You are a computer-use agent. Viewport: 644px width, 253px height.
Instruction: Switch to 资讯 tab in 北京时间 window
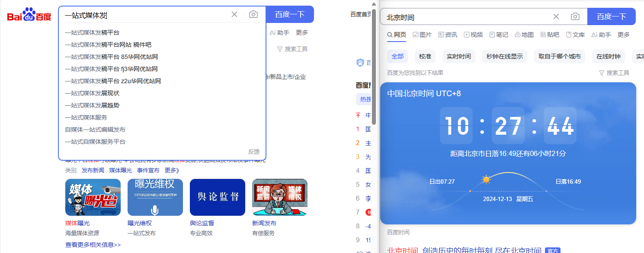pos(448,35)
